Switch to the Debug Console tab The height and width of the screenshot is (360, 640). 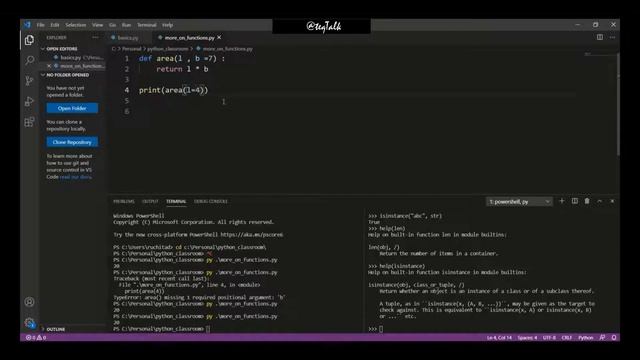coord(211,202)
